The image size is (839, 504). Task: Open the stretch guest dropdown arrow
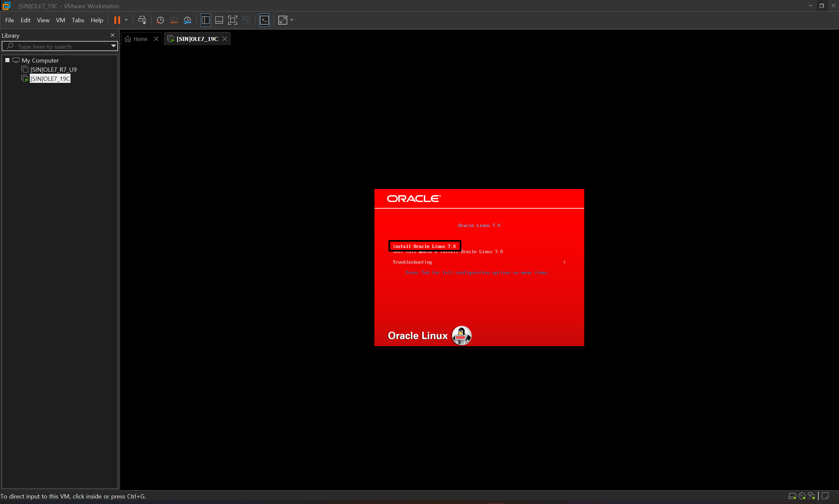click(x=292, y=20)
